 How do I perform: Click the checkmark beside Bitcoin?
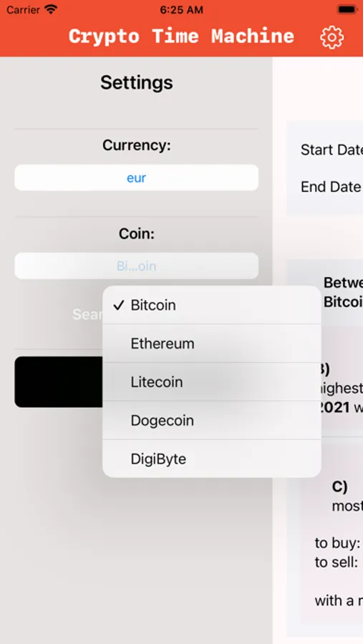[x=119, y=305]
